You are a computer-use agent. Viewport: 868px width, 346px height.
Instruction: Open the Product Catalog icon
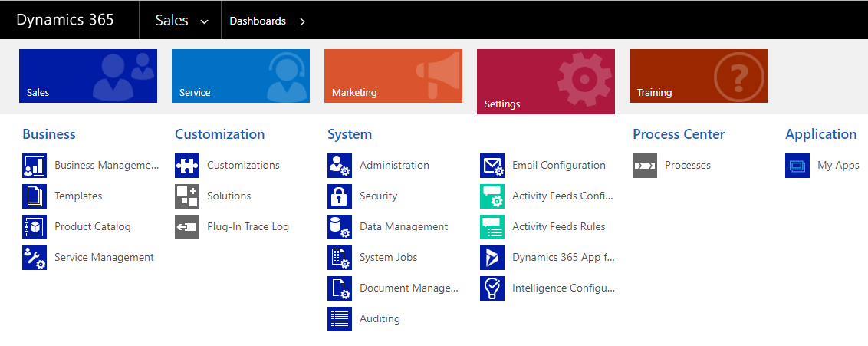pyautogui.click(x=35, y=227)
